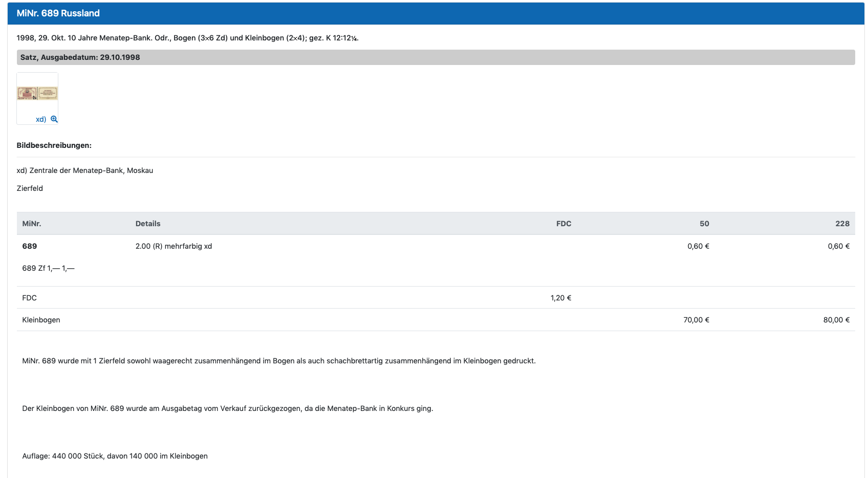Click the header title 'MiNr. 689 Russland'
The width and height of the screenshot is (868, 478).
click(58, 13)
